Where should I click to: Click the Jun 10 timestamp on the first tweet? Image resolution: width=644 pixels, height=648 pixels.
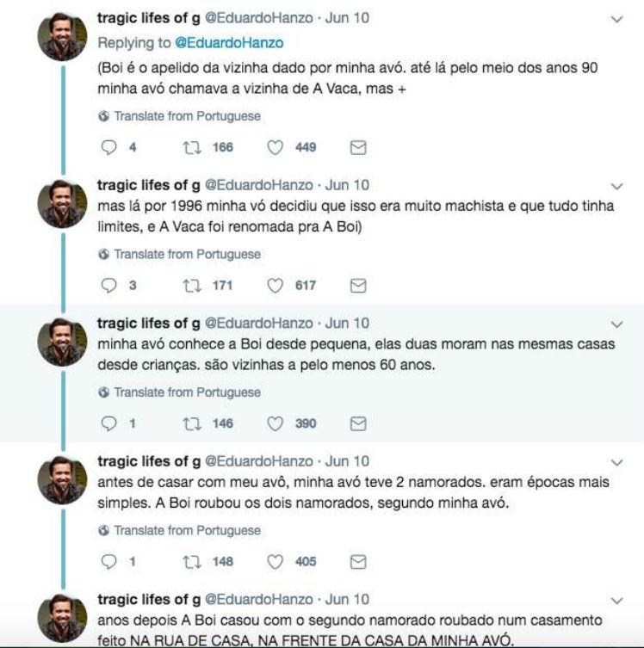pyautogui.click(x=347, y=17)
